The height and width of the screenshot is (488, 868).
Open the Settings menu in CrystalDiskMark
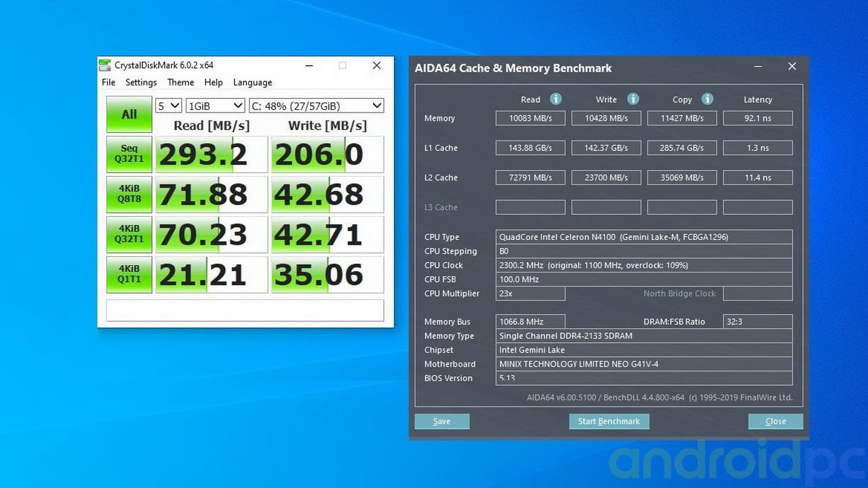[x=141, y=82]
